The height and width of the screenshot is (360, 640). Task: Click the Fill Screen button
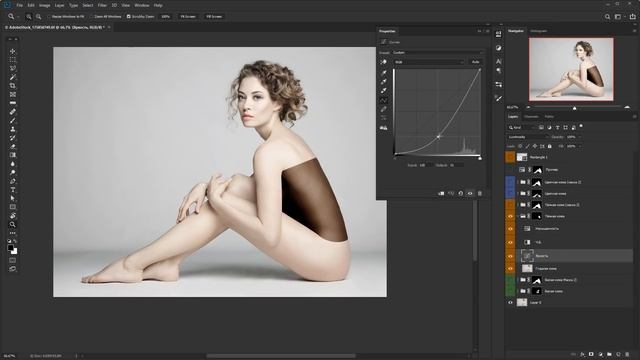point(214,17)
